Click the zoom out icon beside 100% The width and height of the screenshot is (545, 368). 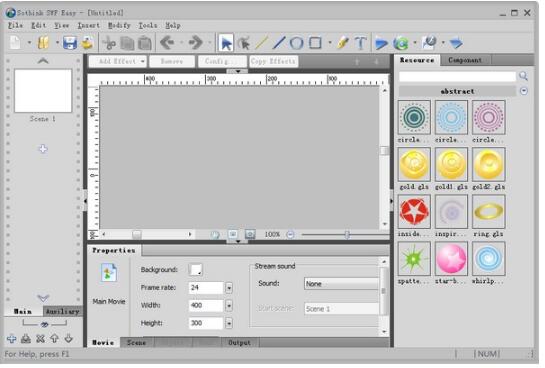pyautogui.click(x=290, y=235)
